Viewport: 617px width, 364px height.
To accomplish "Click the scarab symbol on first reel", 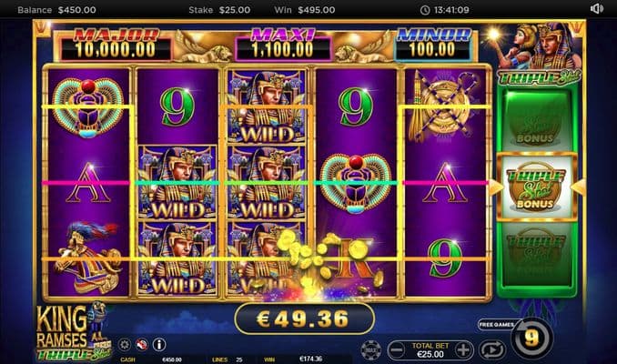I will (87, 106).
